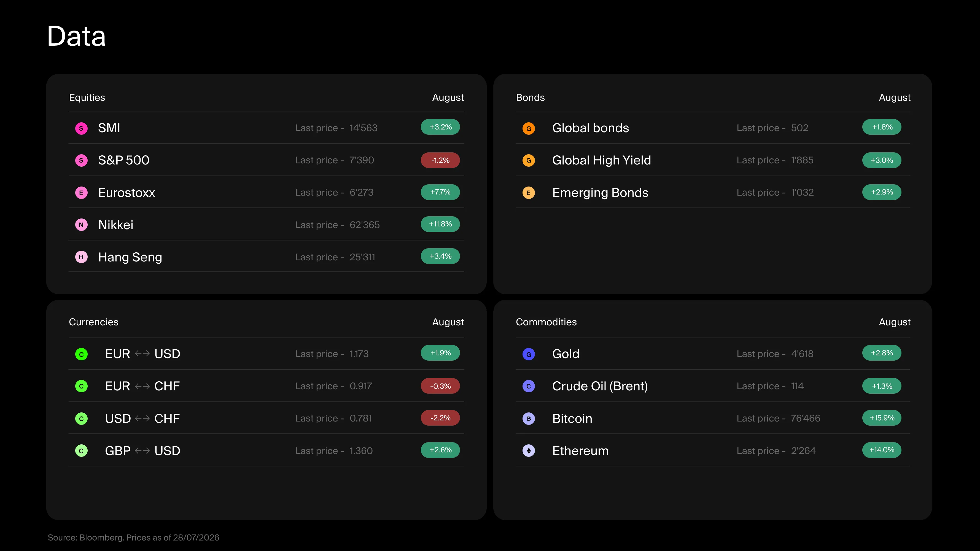The width and height of the screenshot is (980, 551).
Task: Click the green C icon for EUR CHF
Action: 81,386
